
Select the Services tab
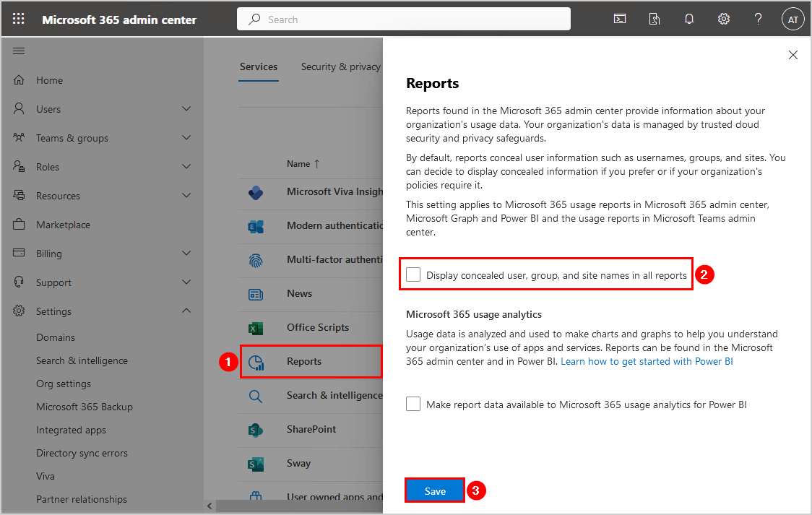pos(259,66)
